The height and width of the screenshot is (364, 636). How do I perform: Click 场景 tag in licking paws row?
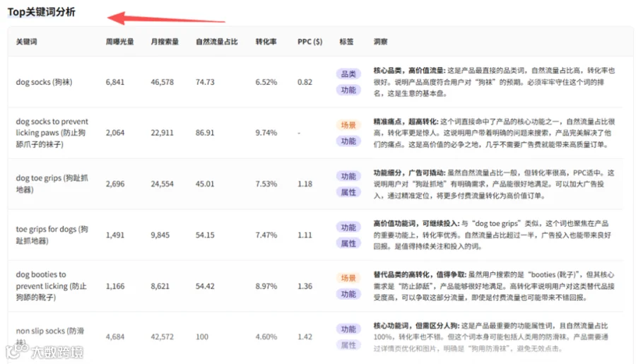[x=348, y=125]
